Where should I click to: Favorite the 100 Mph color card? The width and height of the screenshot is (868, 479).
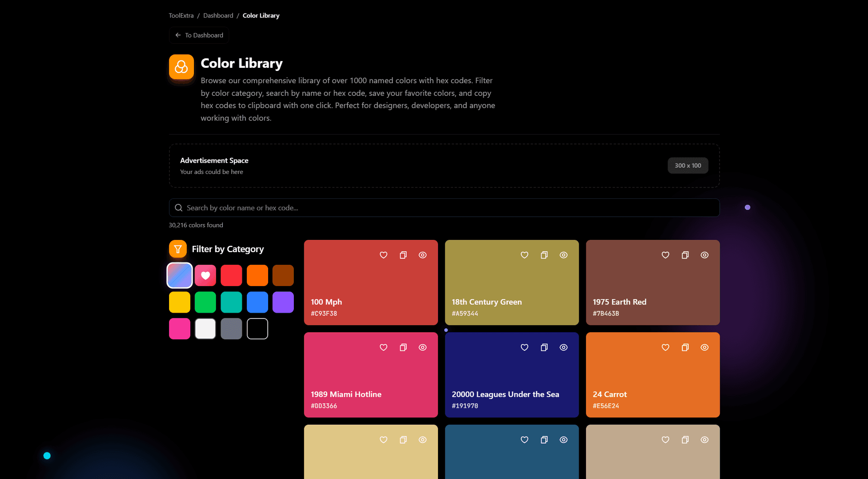point(383,255)
